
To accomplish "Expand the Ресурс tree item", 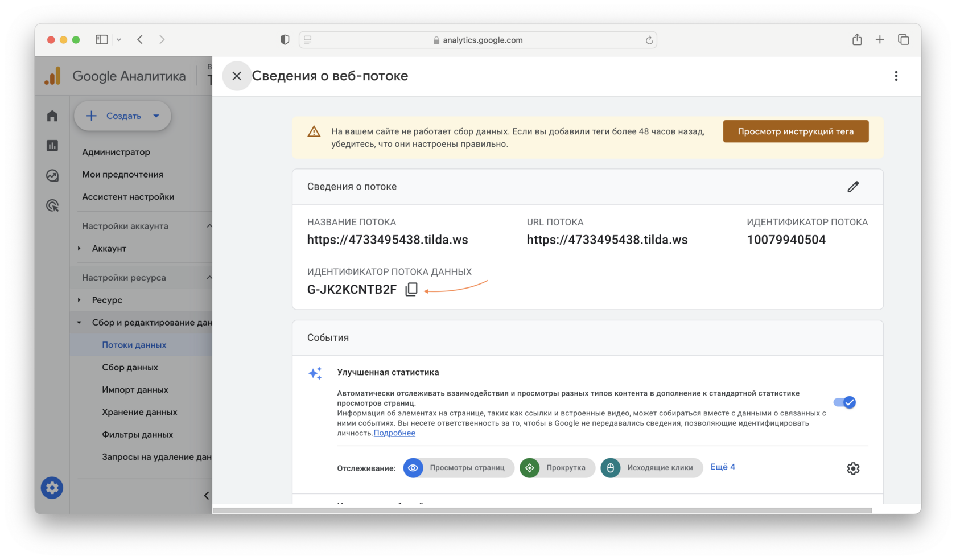I will [x=79, y=300].
